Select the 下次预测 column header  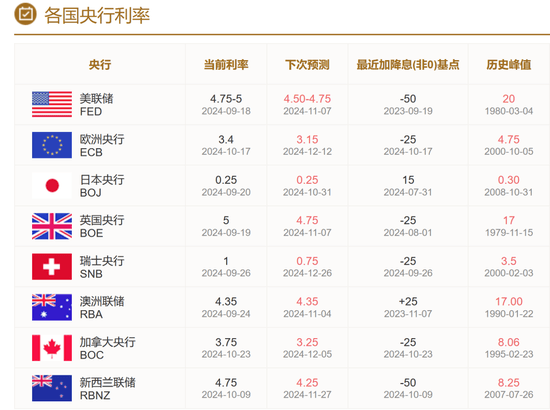tap(307, 65)
